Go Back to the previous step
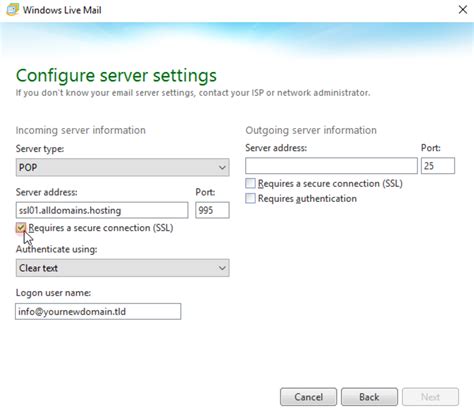This screenshot has height=417, width=474. (369, 397)
